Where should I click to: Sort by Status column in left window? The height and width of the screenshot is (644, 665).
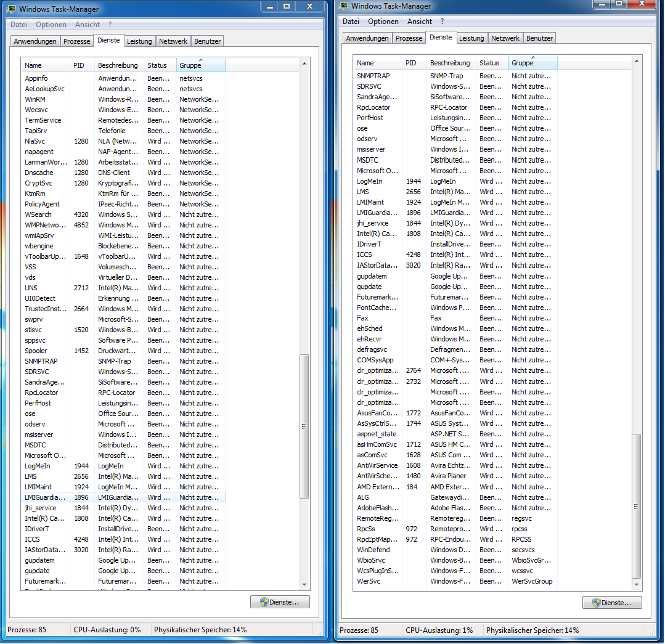[160, 65]
